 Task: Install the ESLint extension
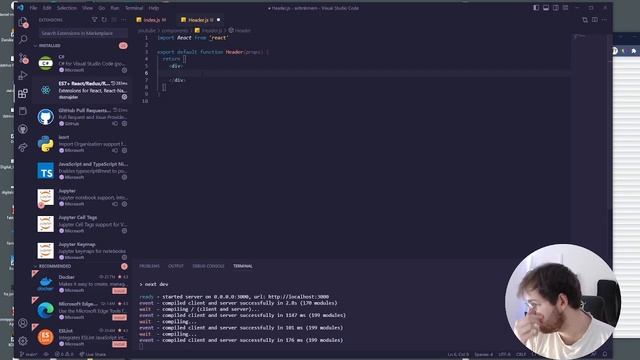pos(120,344)
